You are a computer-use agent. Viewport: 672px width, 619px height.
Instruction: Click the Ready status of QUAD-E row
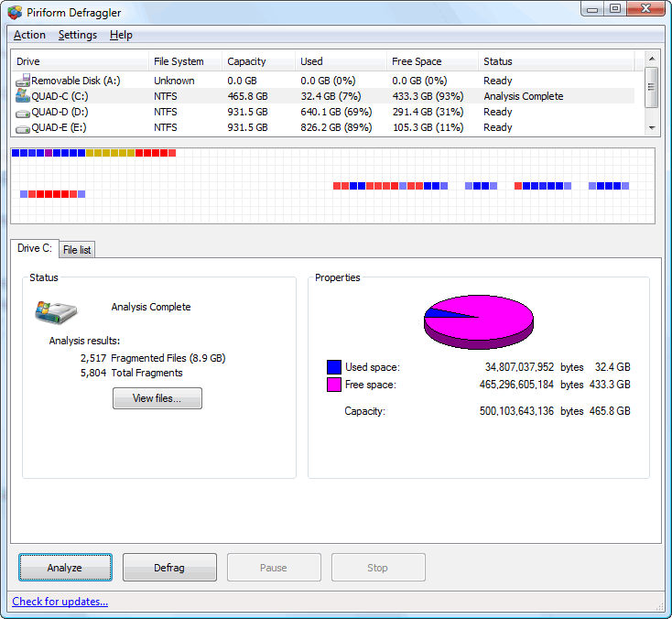pyautogui.click(x=497, y=127)
